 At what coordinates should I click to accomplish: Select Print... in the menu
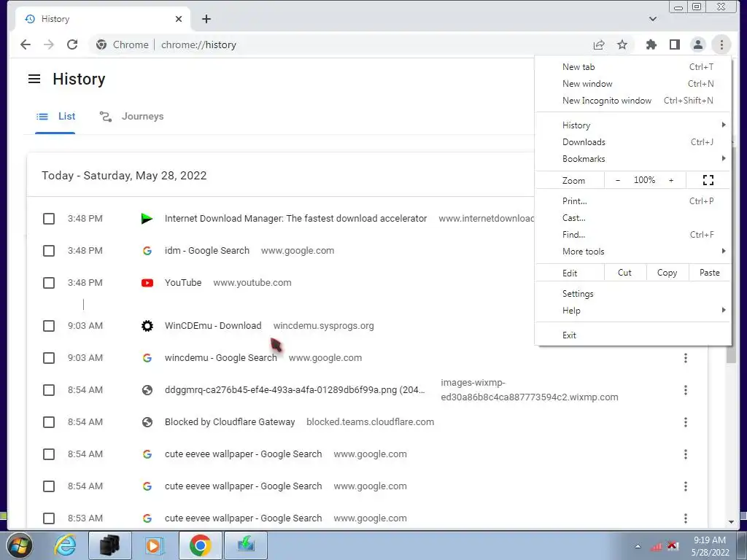pos(632,201)
